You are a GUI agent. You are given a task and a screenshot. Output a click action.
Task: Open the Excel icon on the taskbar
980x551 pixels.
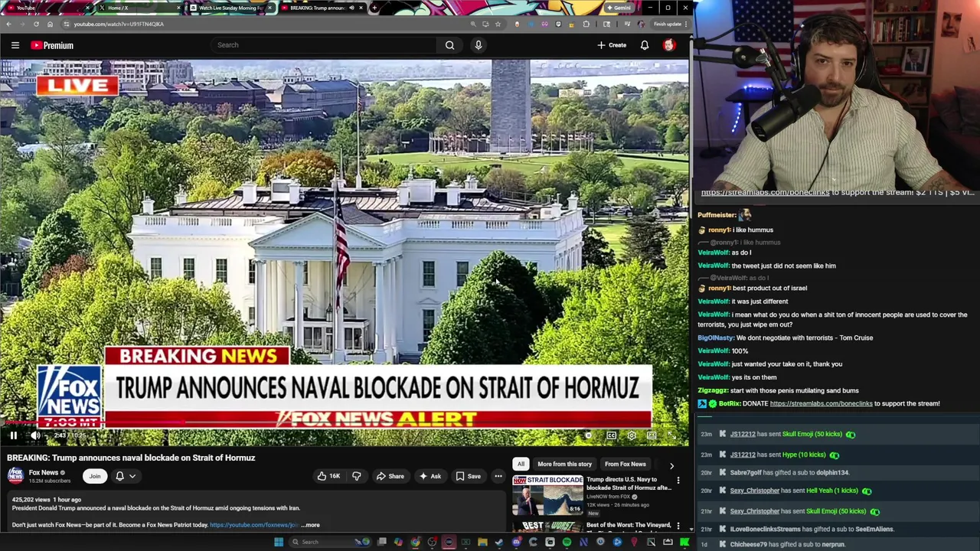tap(465, 542)
